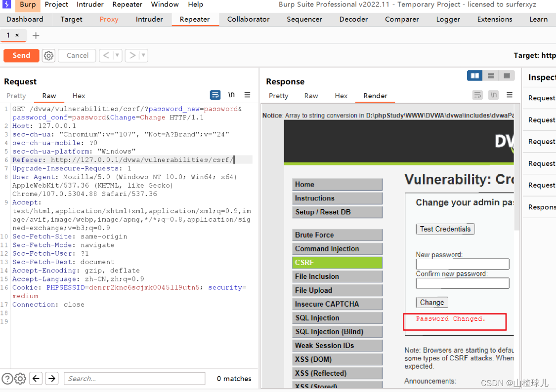Screen dimensions: 556x392
Task: Open help icon at bottom left
Action: [x=7, y=379]
